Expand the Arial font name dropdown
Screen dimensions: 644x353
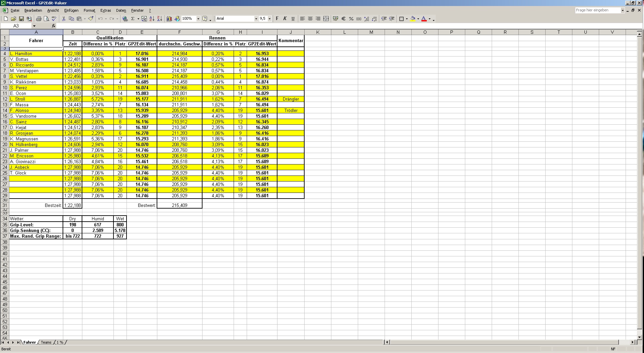256,19
